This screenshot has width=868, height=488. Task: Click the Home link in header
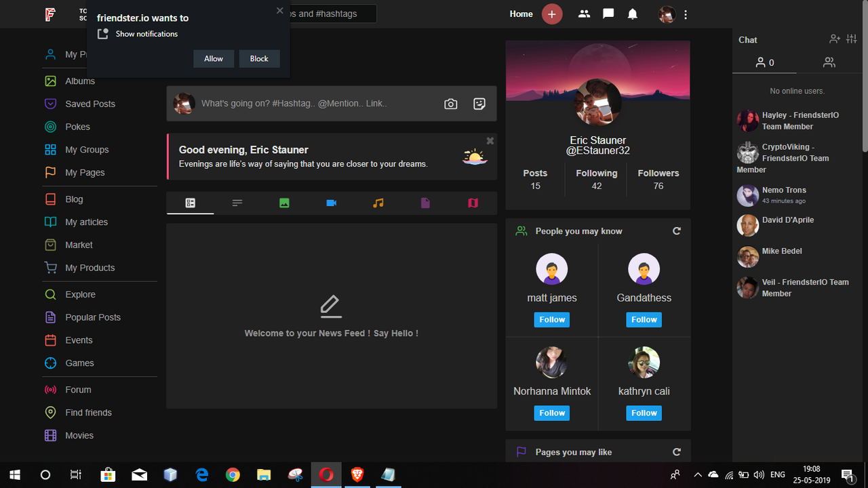[x=521, y=14]
